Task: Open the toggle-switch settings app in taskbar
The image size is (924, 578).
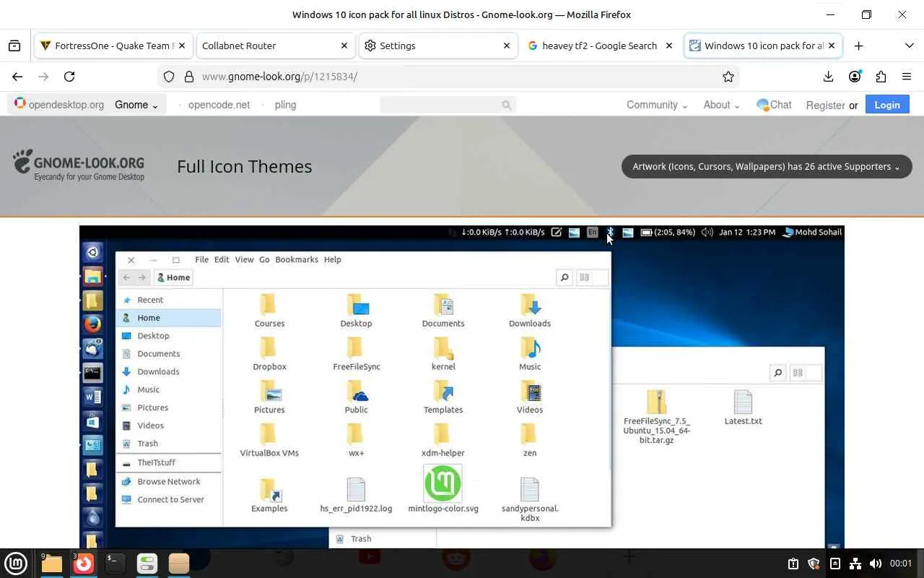Action: click(x=147, y=563)
